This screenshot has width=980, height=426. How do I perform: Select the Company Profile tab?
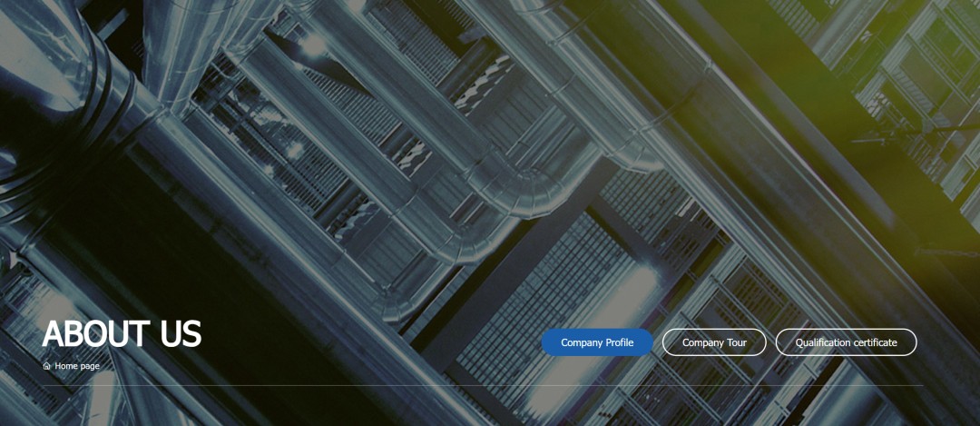click(597, 342)
